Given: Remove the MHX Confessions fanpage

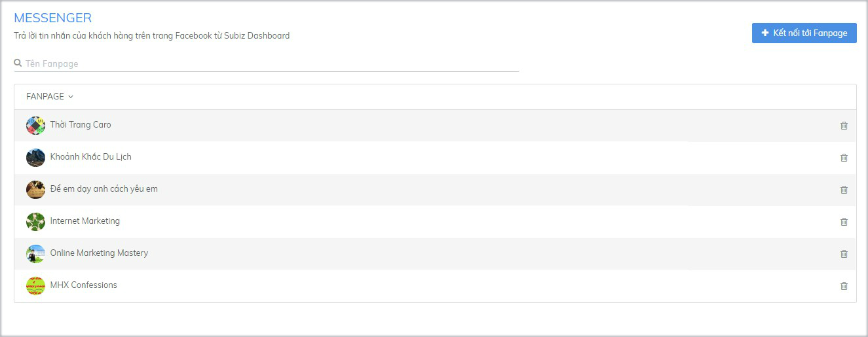Looking at the screenshot, I should coord(844,286).
